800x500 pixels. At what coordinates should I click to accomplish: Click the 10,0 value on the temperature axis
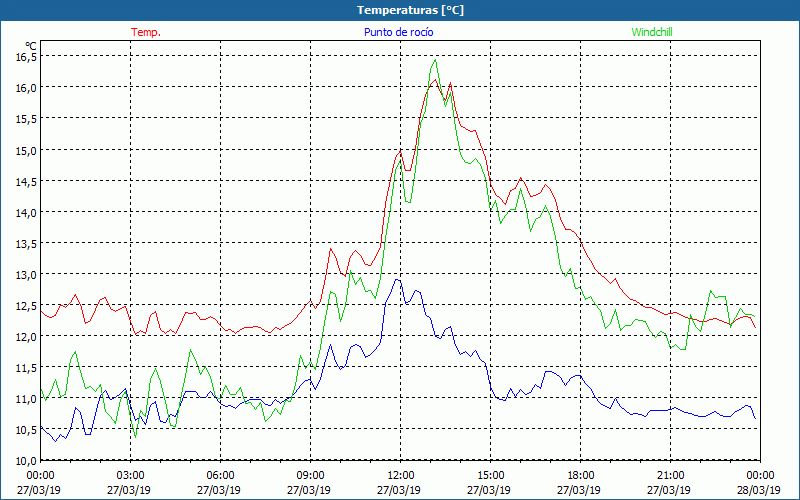click(x=26, y=461)
